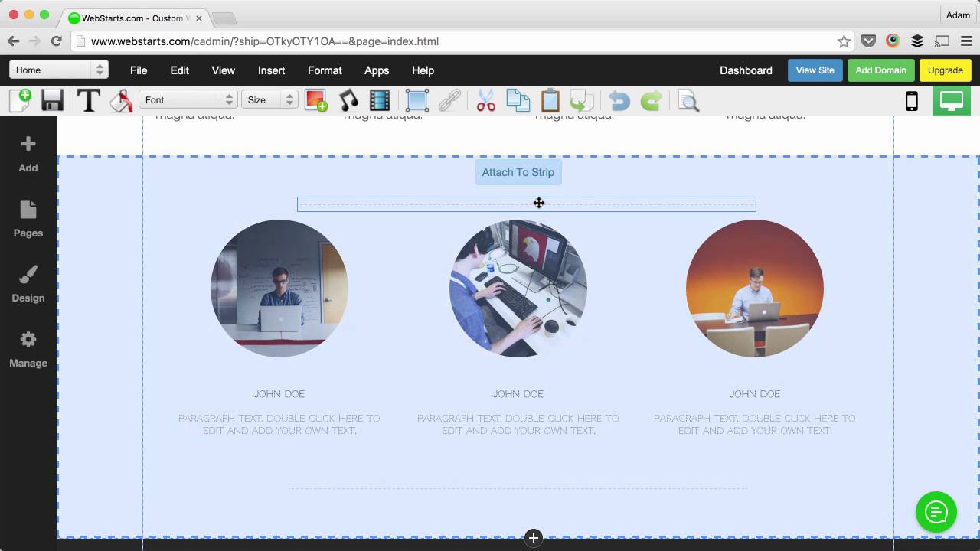Image resolution: width=980 pixels, height=551 pixels.
Task: Click the View Site button
Action: coord(815,70)
